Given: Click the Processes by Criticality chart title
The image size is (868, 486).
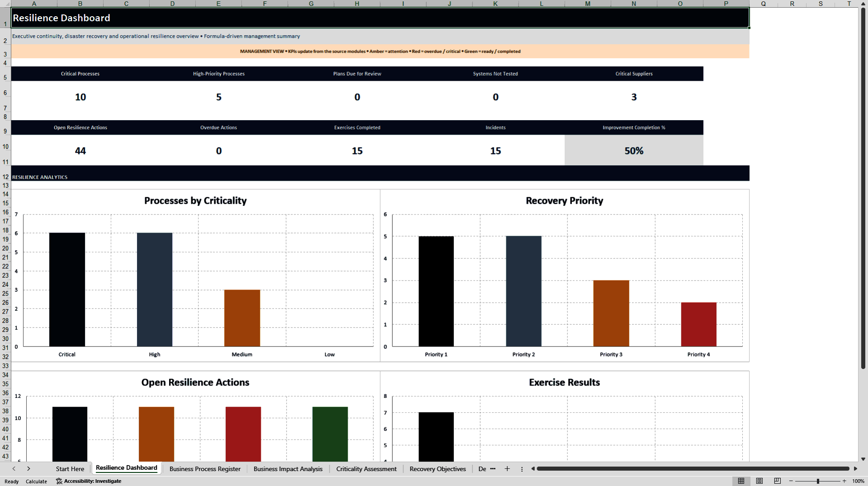Looking at the screenshot, I should coord(195,201).
